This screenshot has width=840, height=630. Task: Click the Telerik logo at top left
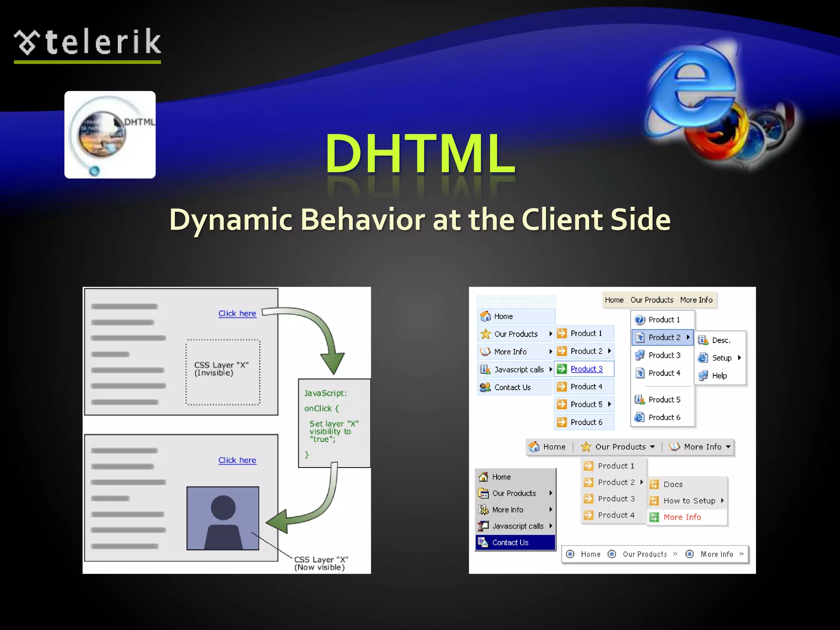[87, 43]
